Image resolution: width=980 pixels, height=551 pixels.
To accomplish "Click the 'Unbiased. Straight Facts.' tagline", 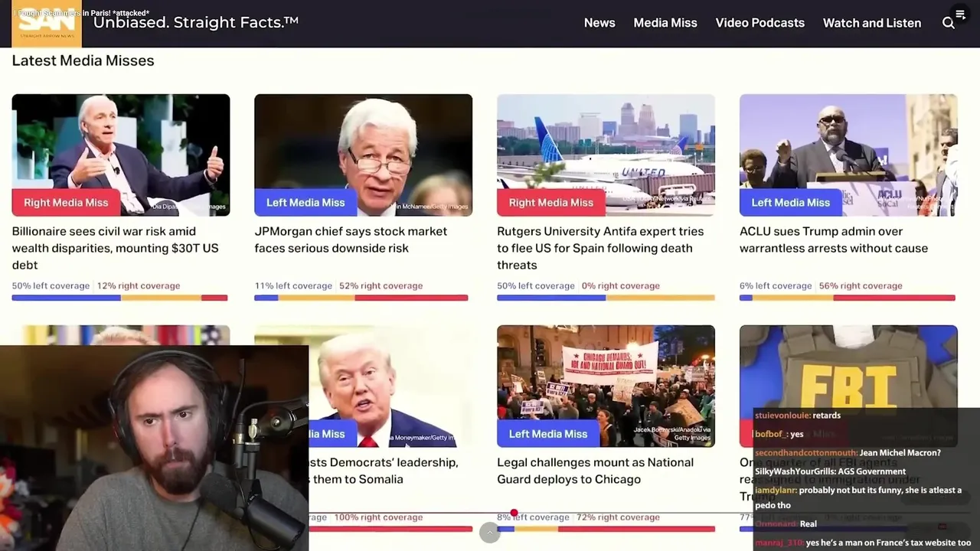I will coord(195,22).
